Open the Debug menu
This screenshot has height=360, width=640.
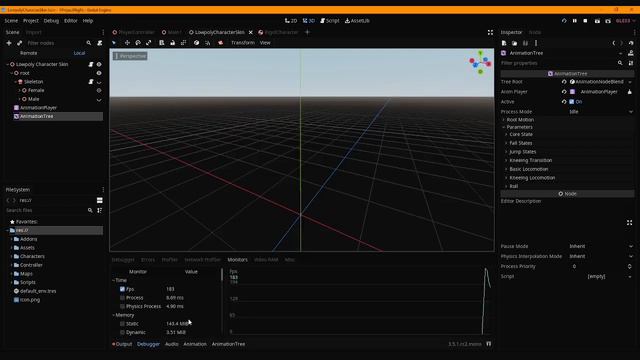pyautogui.click(x=51, y=20)
